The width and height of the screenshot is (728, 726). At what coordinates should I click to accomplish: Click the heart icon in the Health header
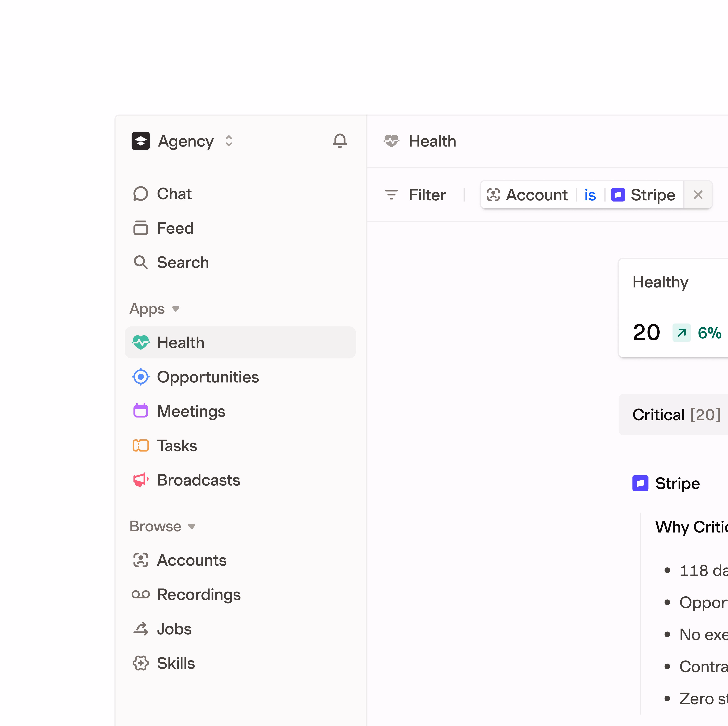(392, 141)
